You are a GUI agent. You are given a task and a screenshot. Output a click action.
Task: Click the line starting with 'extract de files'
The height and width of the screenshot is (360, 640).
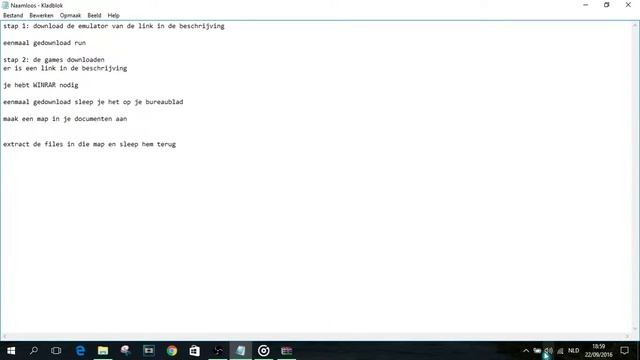coord(89,144)
